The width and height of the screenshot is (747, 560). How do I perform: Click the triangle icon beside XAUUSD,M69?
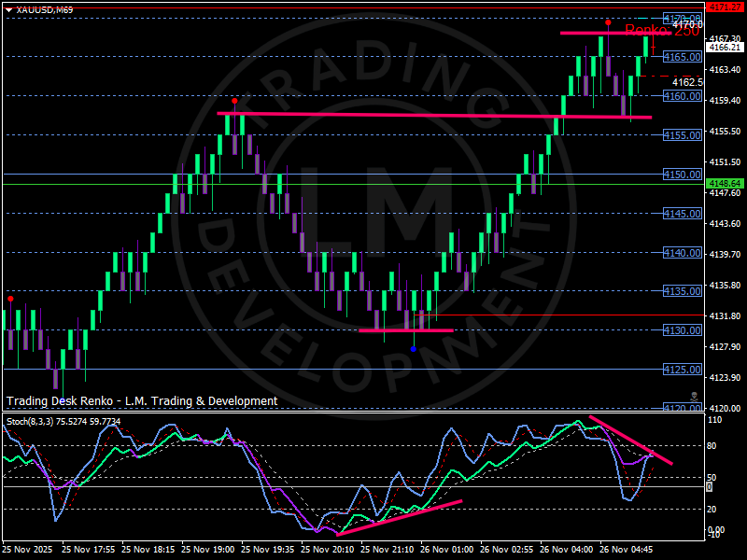pos(9,10)
